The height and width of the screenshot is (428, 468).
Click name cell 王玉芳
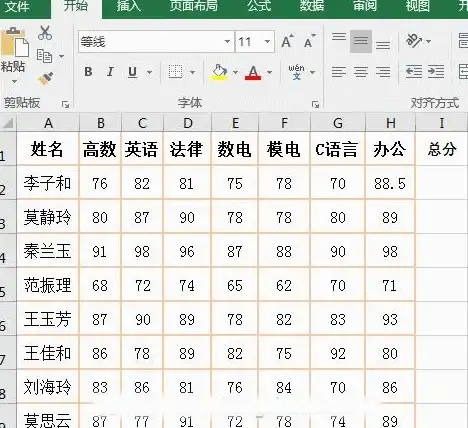coord(48,319)
